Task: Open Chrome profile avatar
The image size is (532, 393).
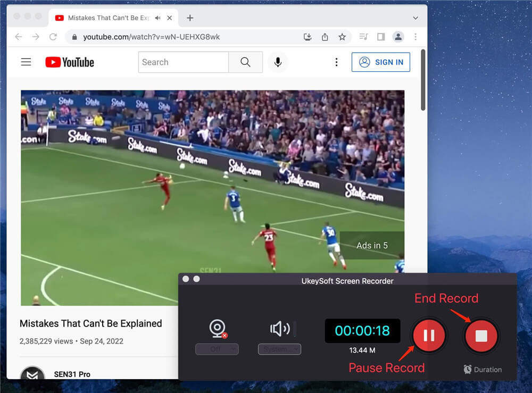Action: pos(398,37)
